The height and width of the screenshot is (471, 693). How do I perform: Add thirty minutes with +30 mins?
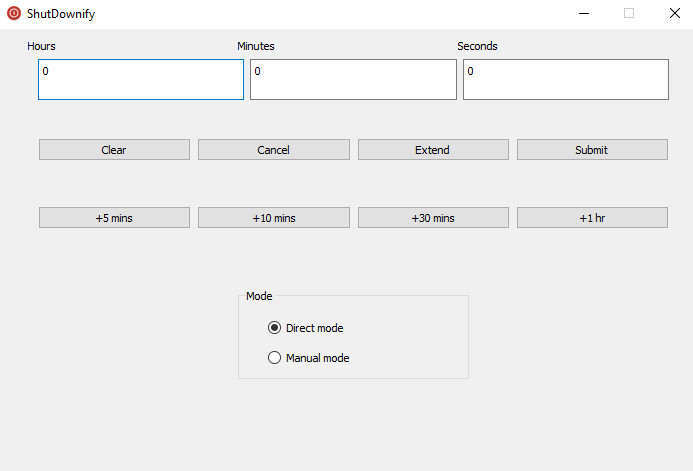coord(433,218)
